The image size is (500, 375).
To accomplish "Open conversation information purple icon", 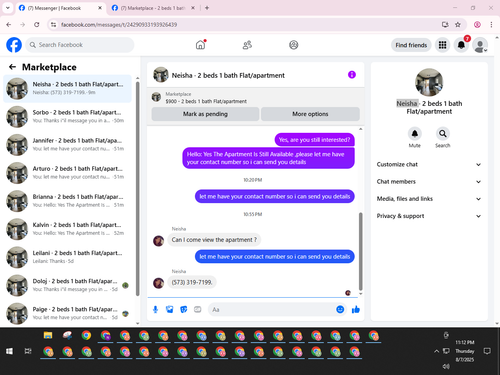I will [x=352, y=75].
